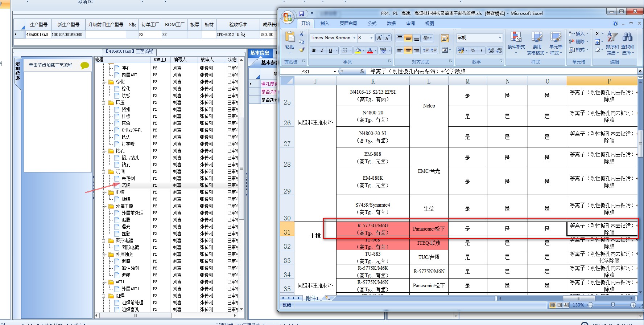
Task: Click the Increase Indent icon
Action: click(434, 50)
